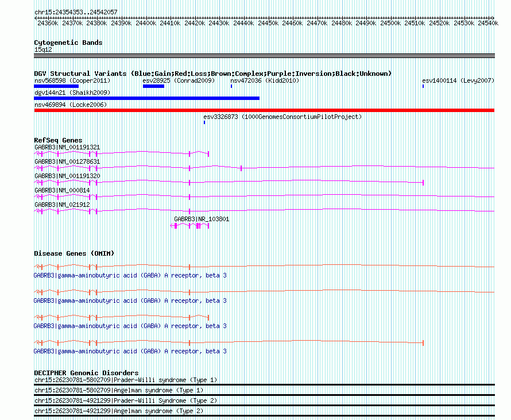Click Angelman syndrome (Type 2) DECIPHER entry

click(119, 411)
